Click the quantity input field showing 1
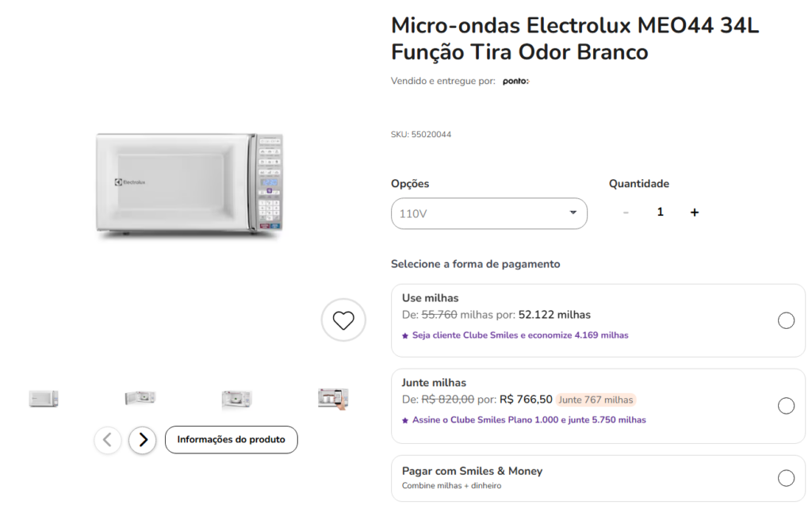The width and height of the screenshot is (812, 505). [660, 211]
